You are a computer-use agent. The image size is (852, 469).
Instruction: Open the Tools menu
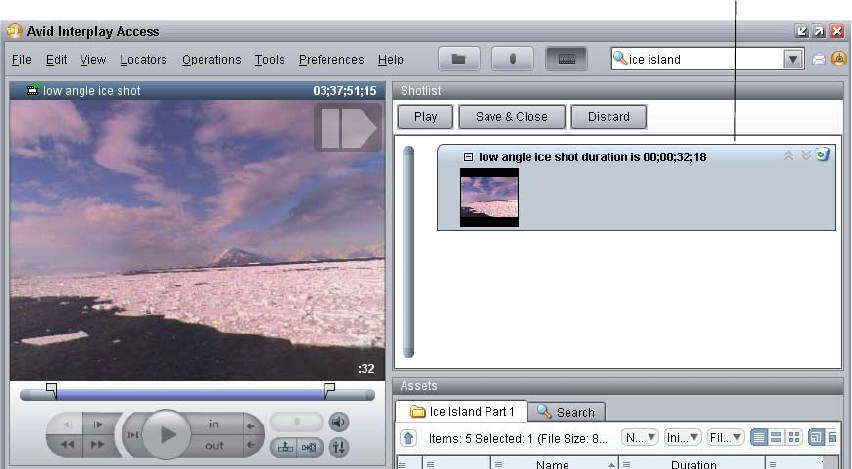click(x=270, y=60)
